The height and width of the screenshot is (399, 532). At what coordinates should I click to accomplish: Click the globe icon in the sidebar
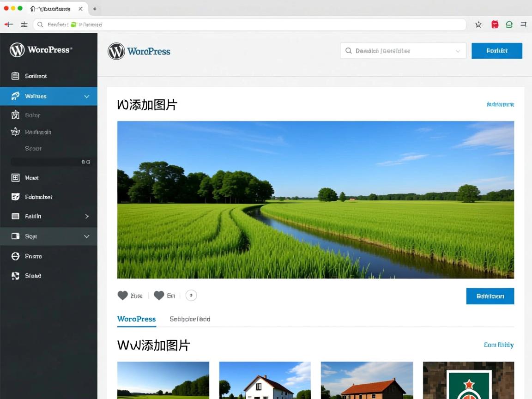click(x=15, y=256)
